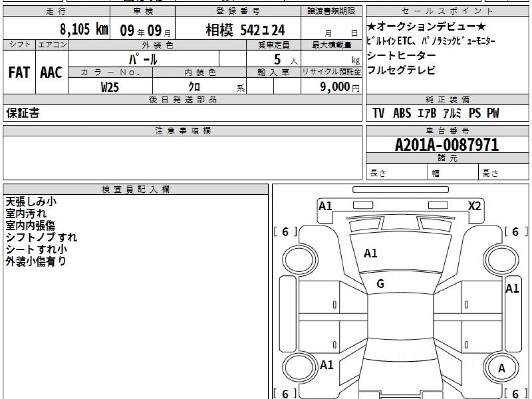Click the "検査員記入欄" section header

click(136, 189)
